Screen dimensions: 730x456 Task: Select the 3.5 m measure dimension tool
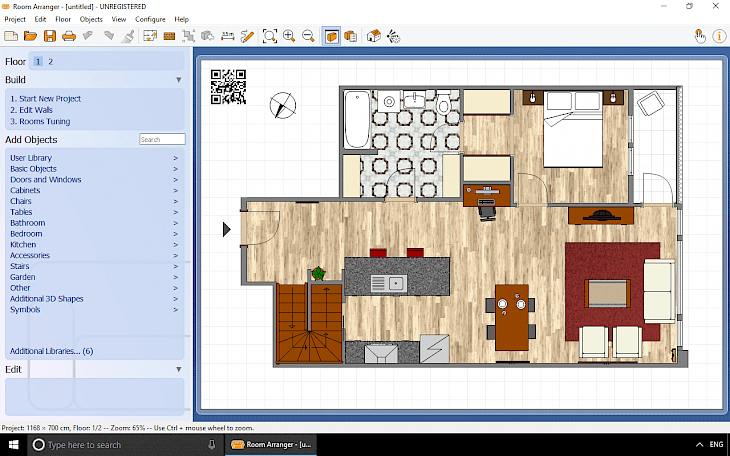point(228,36)
